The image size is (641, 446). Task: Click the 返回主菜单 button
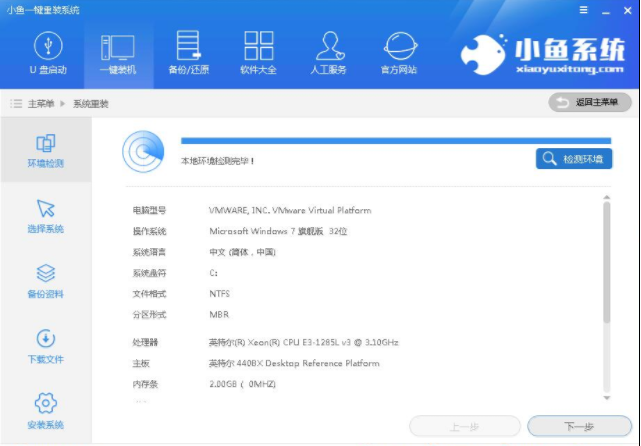pyautogui.click(x=590, y=103)
